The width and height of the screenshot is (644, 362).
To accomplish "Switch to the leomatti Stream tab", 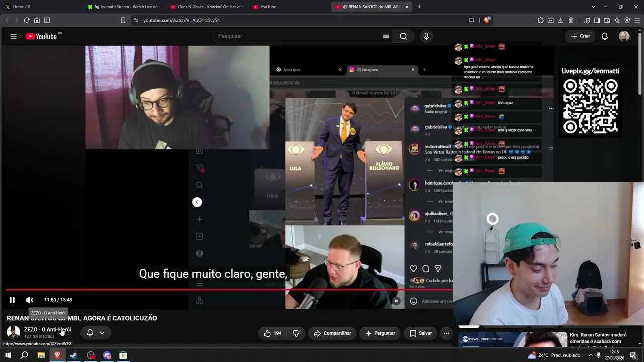I will pos(124,7).
